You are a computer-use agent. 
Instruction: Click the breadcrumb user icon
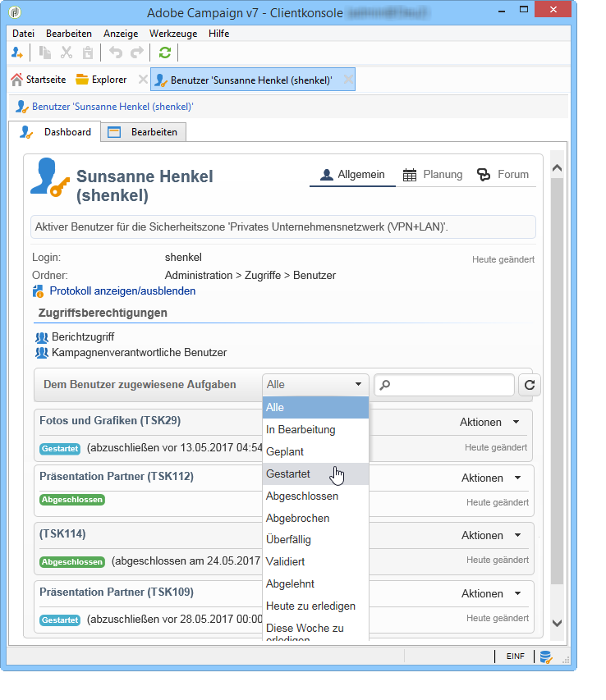[22, 107]
